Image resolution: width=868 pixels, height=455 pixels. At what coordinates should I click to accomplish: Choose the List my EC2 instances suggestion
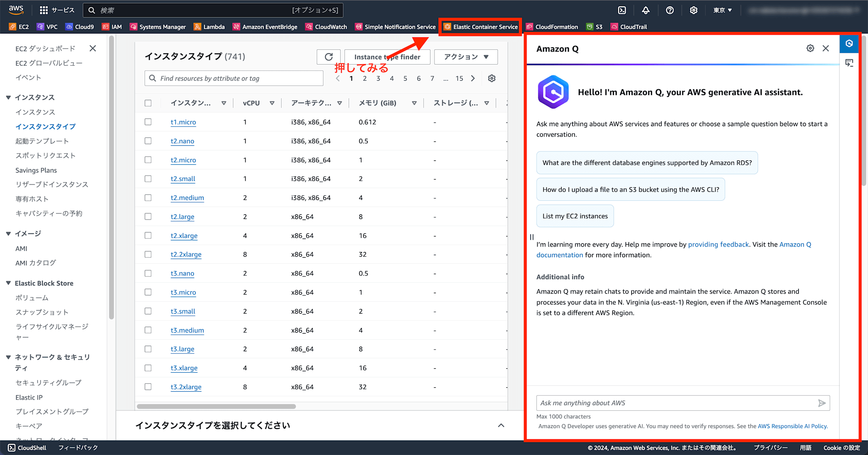coord(575,216)
